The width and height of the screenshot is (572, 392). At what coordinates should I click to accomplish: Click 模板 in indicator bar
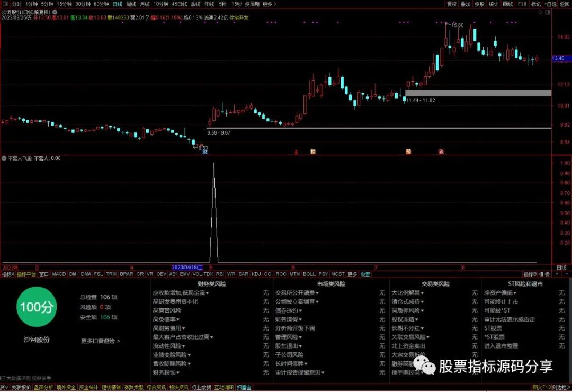544,274
